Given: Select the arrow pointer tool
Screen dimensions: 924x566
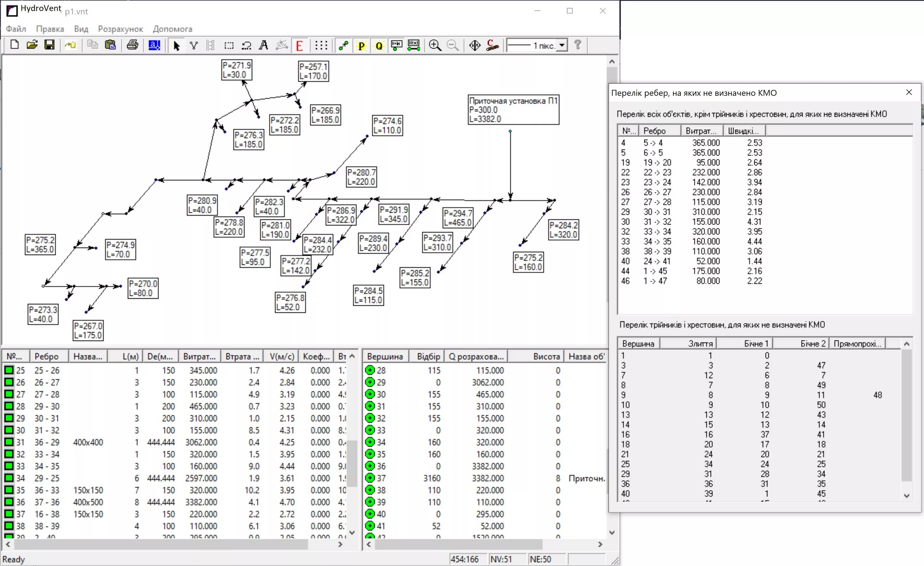Looking at the screenshot, I should [x=176, y=46].
